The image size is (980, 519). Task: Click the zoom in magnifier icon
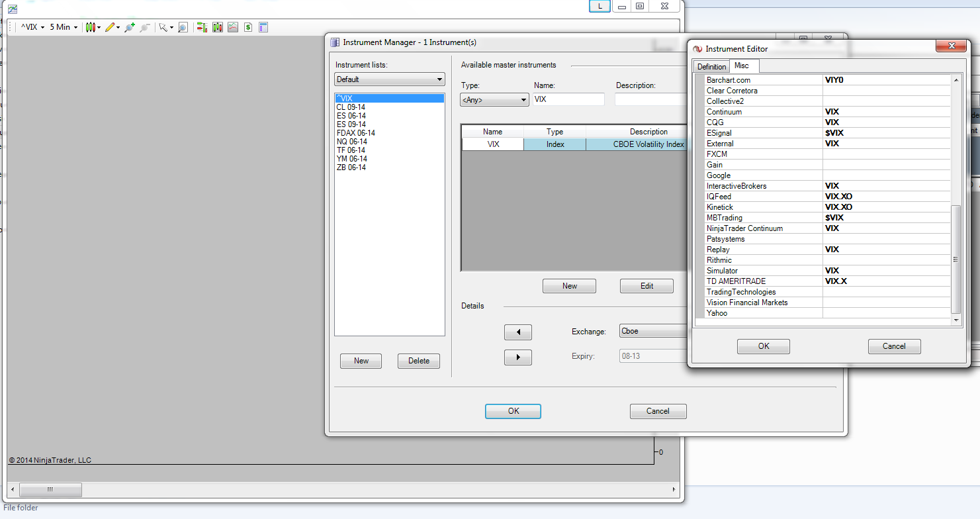130,27
